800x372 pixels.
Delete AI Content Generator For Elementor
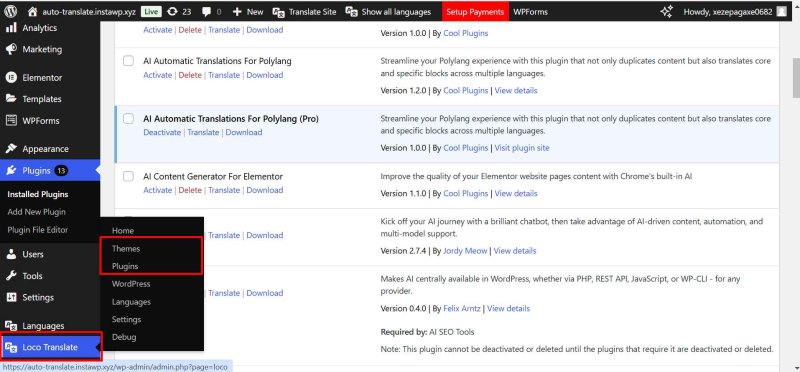point(190,190)
